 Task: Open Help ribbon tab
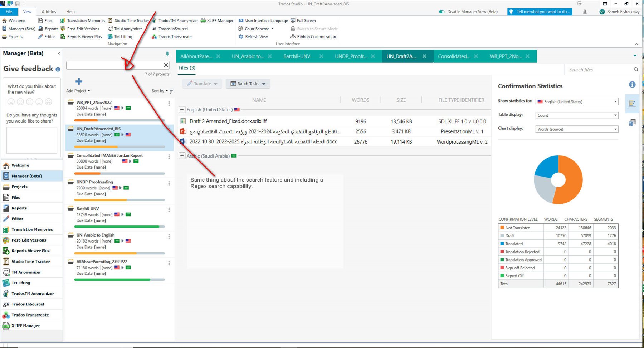(70, 12)
